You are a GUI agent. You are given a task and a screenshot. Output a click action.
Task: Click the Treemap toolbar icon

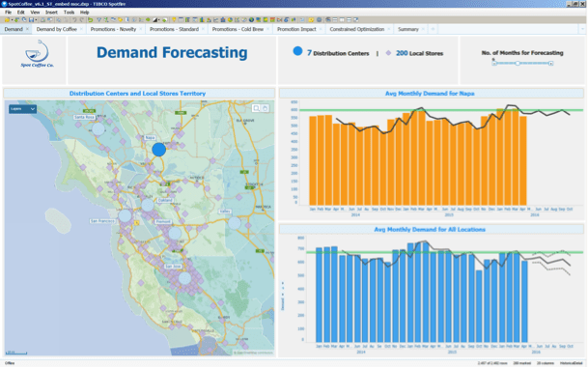click(x=258, y=19)
